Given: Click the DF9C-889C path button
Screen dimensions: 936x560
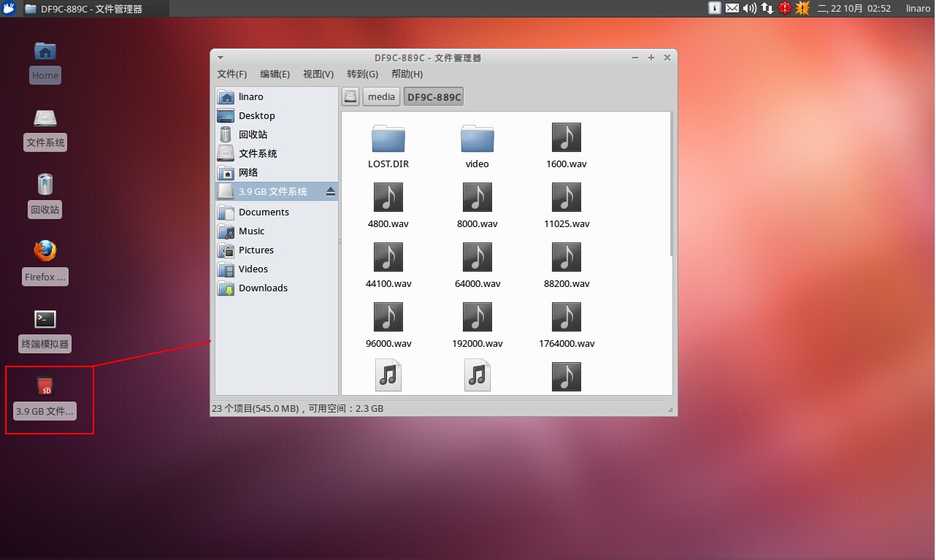Looking at the screenshot, I should [x=434, y=96].
